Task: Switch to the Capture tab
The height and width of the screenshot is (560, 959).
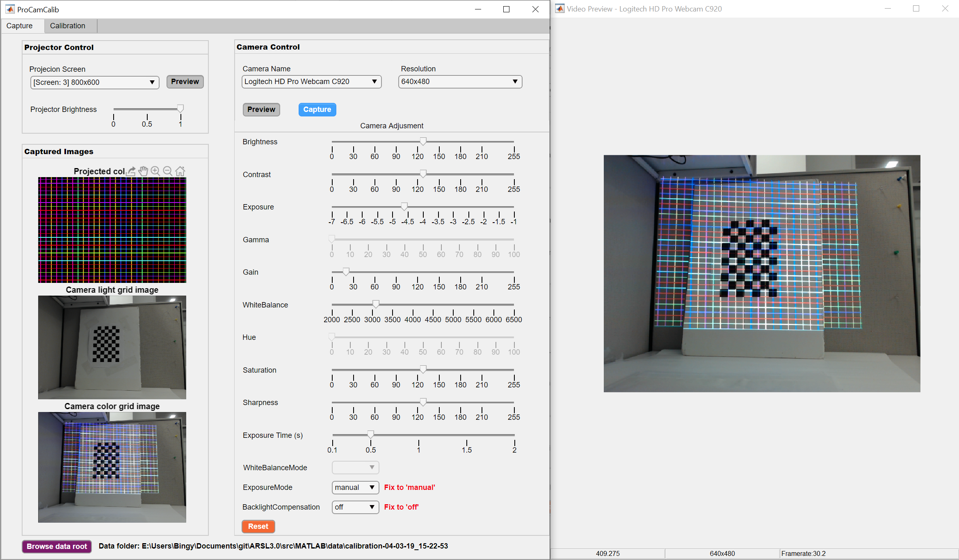Action: point(20,25)
